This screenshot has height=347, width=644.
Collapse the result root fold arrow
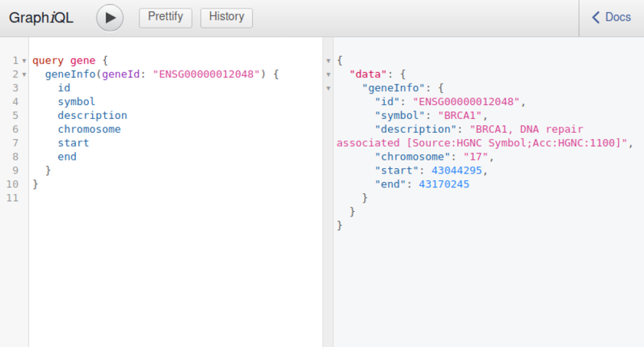point(328,61)
